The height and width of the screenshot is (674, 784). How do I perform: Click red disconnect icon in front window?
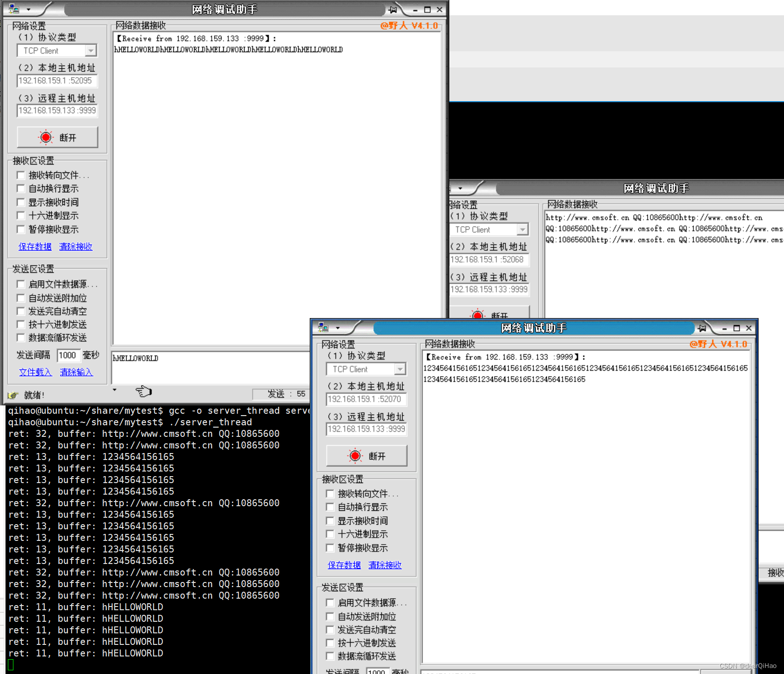[x=355, y=456]
